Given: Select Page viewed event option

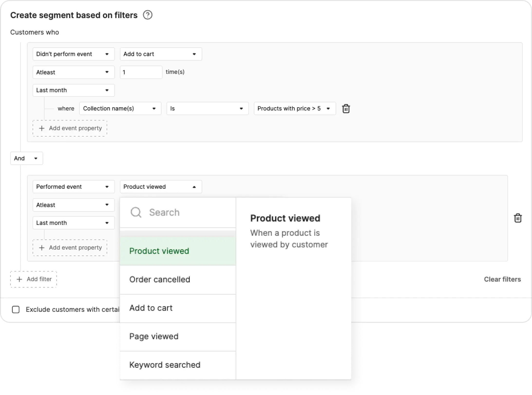Looking at the screenshot, I should click(x=154, y=336).
